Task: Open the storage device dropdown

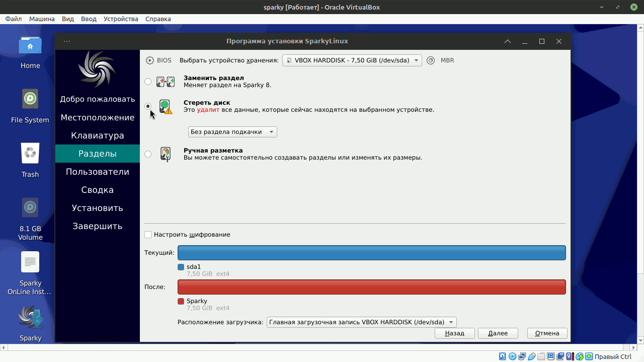Action: (x=352, y=60)
